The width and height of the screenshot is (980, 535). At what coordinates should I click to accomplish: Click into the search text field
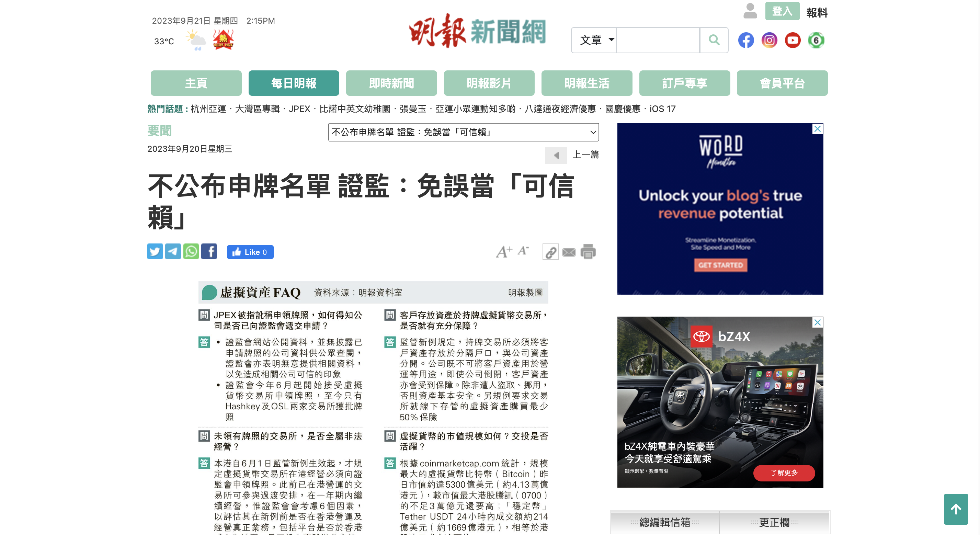coord(658,40)
